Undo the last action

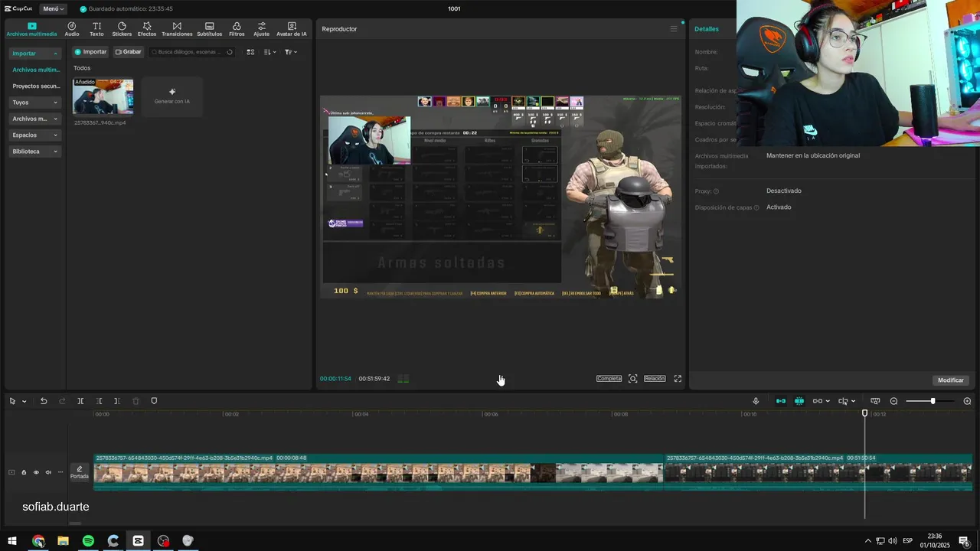tap(44, 401)
